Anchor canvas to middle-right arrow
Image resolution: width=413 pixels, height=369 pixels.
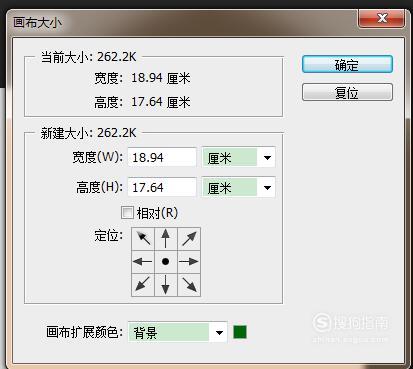pyautogui.click(x=189, y=262)
